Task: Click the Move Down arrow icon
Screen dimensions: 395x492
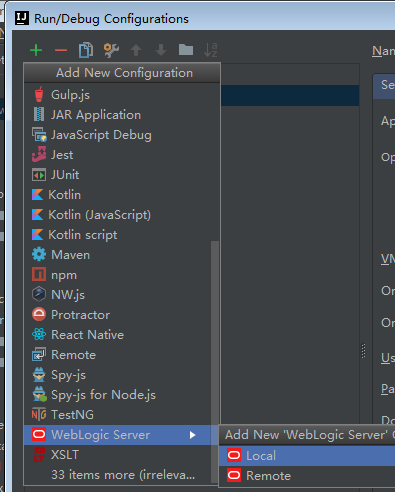Action: (161, 50)
